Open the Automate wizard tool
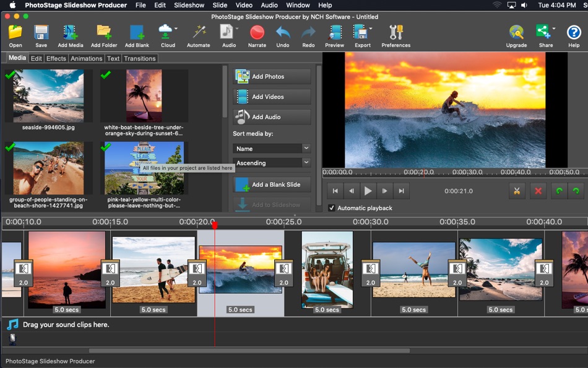This screenshot has height=368, width=588. point(198,33)
